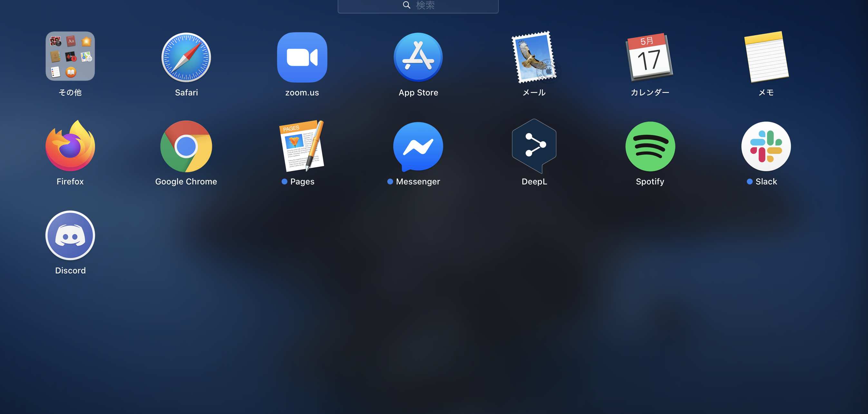The width and height of the screenshot is (868, 414).
Task: Click the カレンダー text label
Action: click(650, 93)
